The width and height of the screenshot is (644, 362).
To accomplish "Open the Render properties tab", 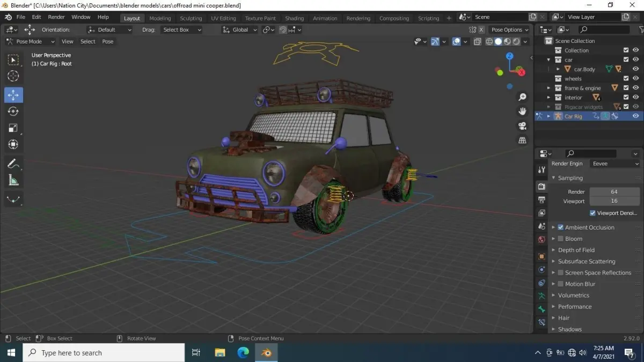I will [541, 186].
